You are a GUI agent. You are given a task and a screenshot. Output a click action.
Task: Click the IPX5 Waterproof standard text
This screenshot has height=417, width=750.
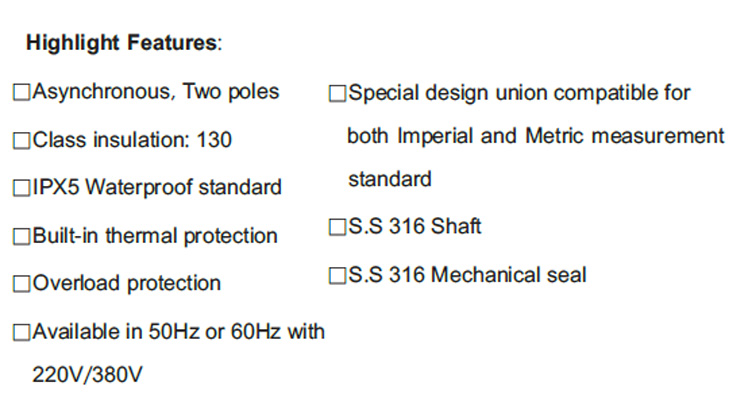pos(157,187)
